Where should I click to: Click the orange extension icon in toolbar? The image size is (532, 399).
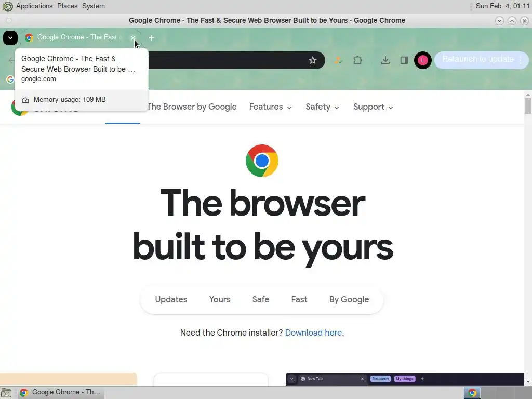pyautogui.click(x=338, y=60)
